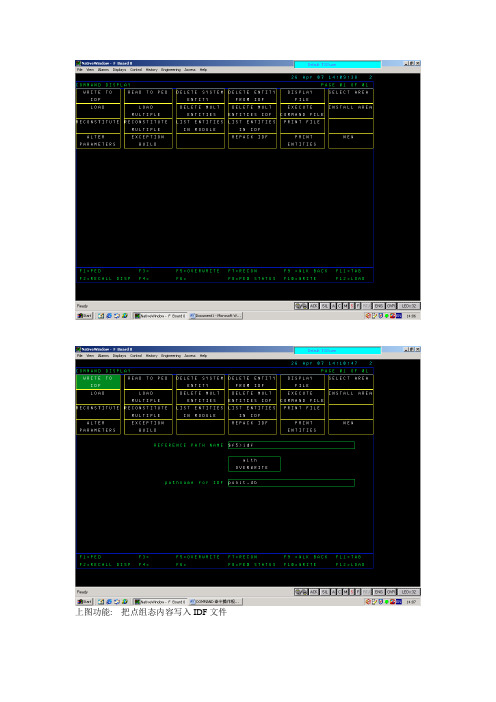This screenshot has height=702, width=496.
Task: Open ALTER PARAMETERS in the lower screenshot
Action: coord(98,427)
